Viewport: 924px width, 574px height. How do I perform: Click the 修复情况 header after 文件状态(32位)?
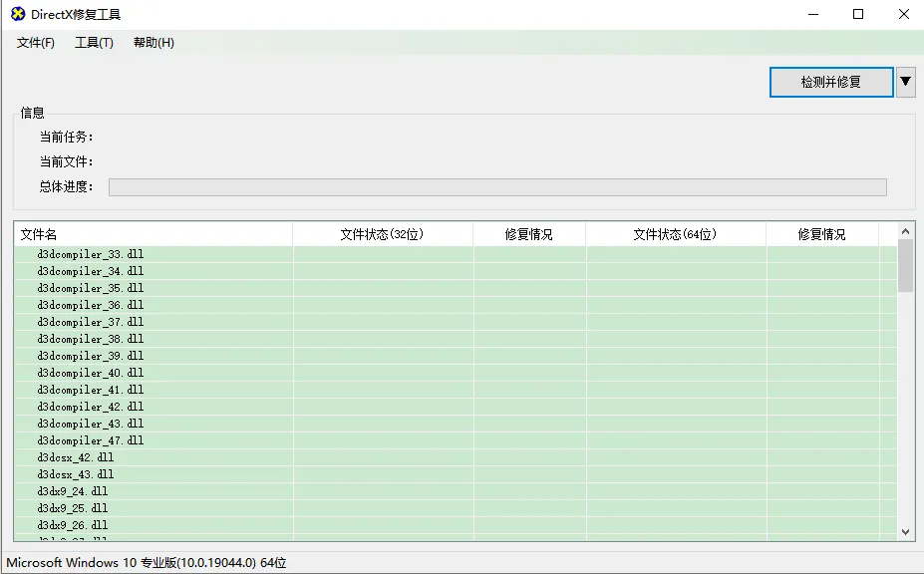coord(528,234)
